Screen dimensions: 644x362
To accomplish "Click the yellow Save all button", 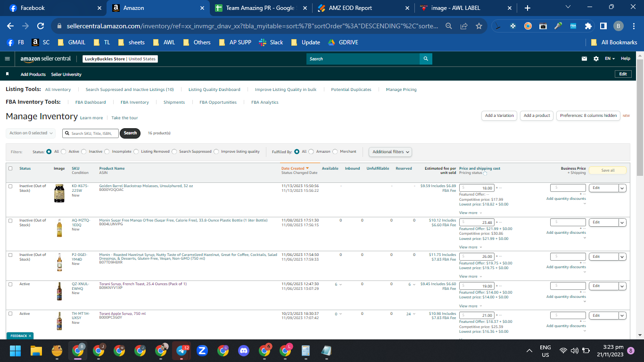I will tap(608, 170).
